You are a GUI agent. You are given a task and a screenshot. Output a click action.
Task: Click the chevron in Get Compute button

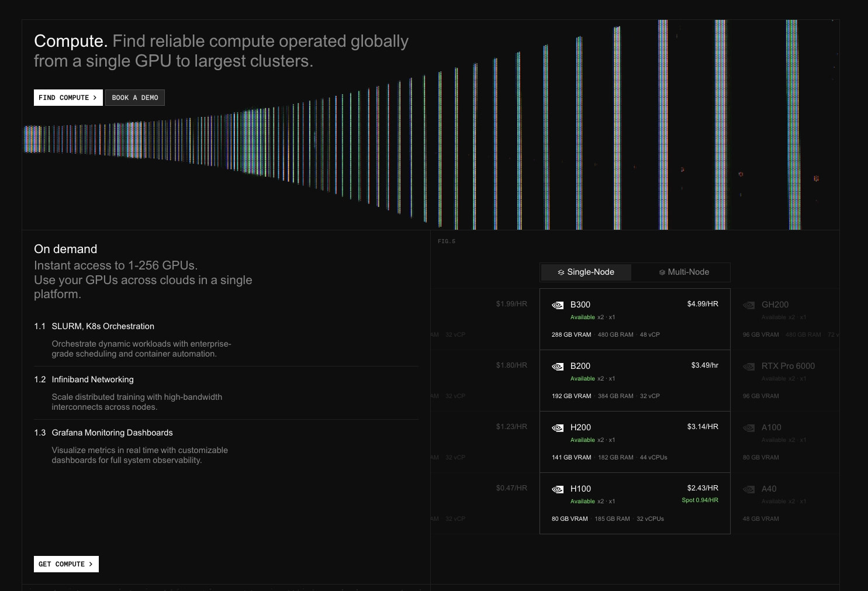pyautogui.click(x=91, y=564)
